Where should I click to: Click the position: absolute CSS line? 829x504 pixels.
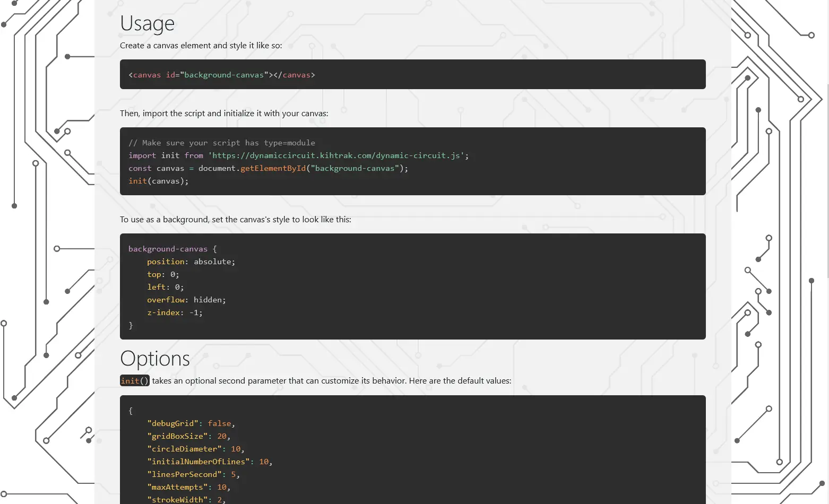pos(191,261)
